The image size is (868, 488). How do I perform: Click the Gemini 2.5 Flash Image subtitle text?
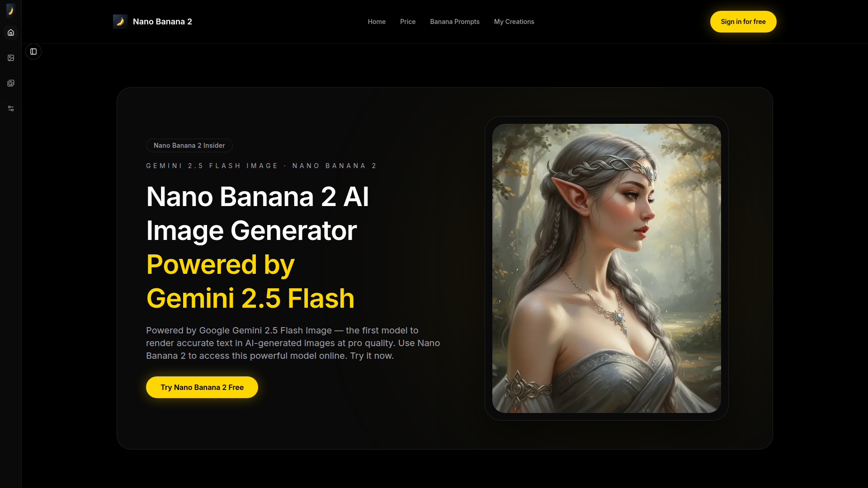[x=261, y=166]
